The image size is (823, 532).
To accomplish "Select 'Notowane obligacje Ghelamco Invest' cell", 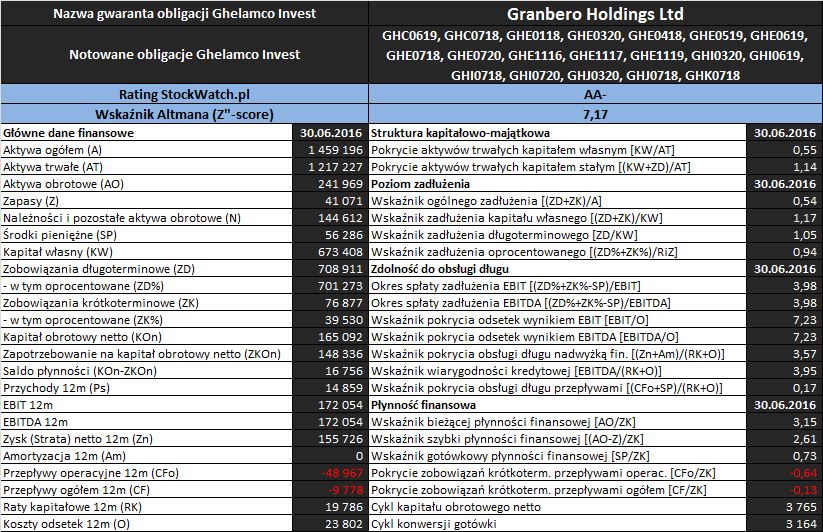I will pyautogui.click(x=185, y=55).
